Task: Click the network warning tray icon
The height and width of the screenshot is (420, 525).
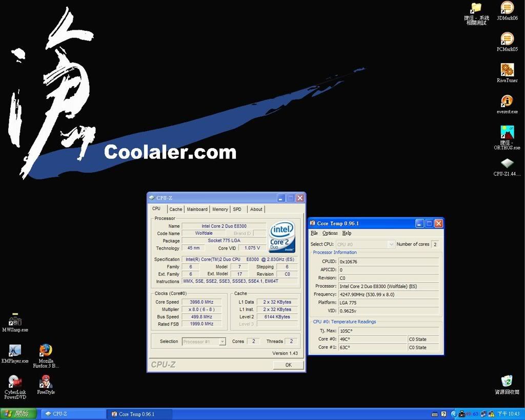Action: click(491, 414)
